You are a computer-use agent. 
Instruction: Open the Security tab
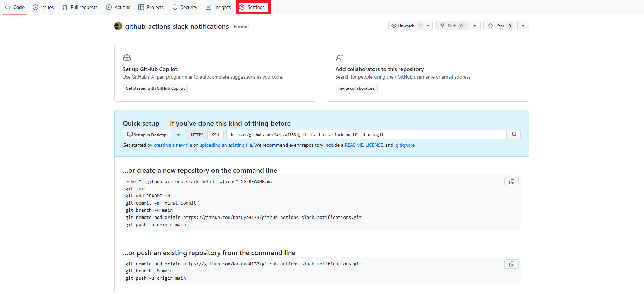click(x=185, y=7)
